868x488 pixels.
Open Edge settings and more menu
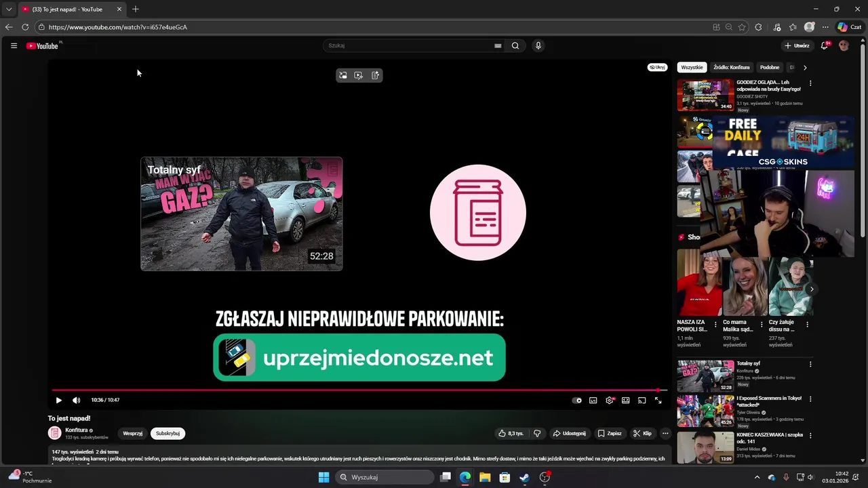pos(825,27)
